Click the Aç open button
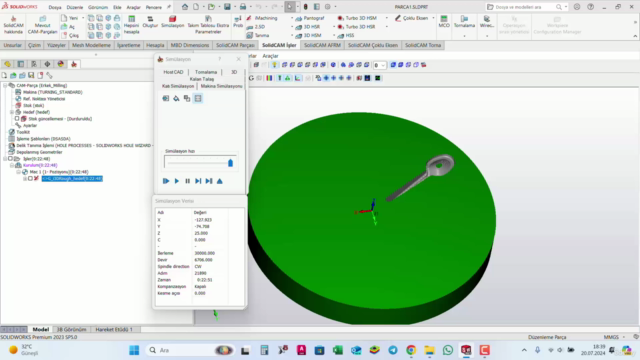 click(x=68, y=27)
